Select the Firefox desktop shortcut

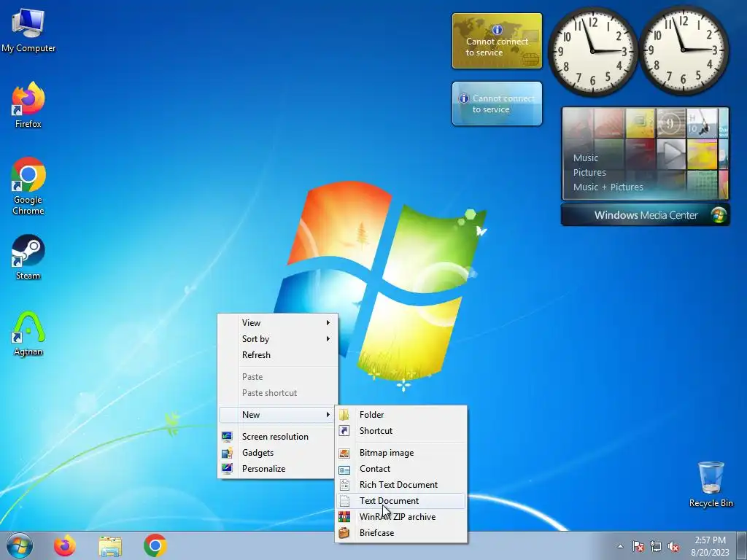(28, 105)
